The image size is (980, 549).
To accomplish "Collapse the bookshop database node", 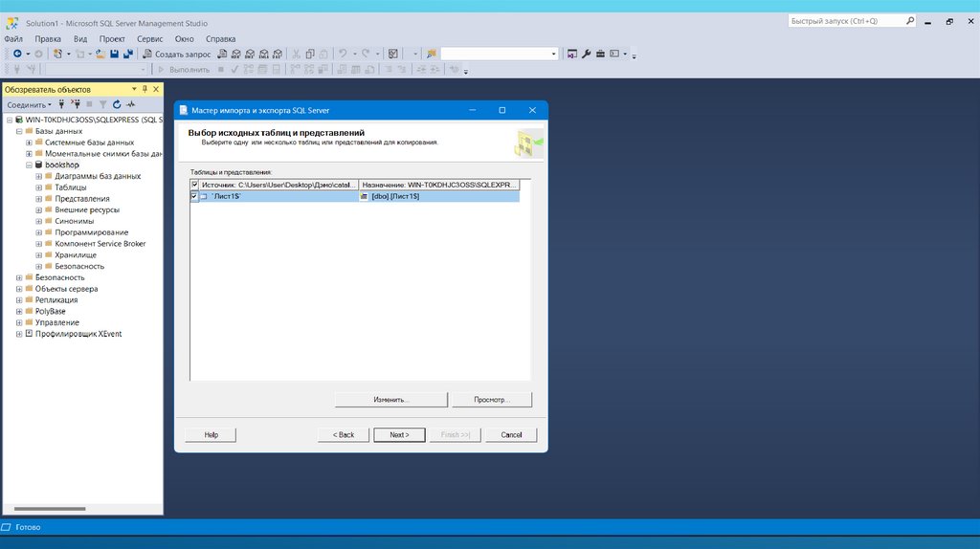I will tap(30, 165).
